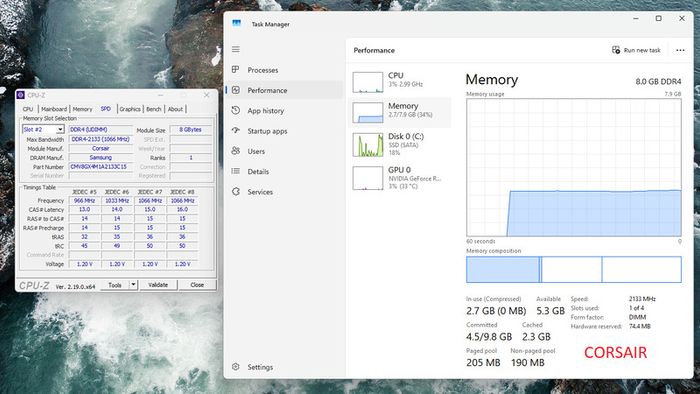Open the Services puzzle icon
The image size is (700, 394).
[x=236, y=191]
